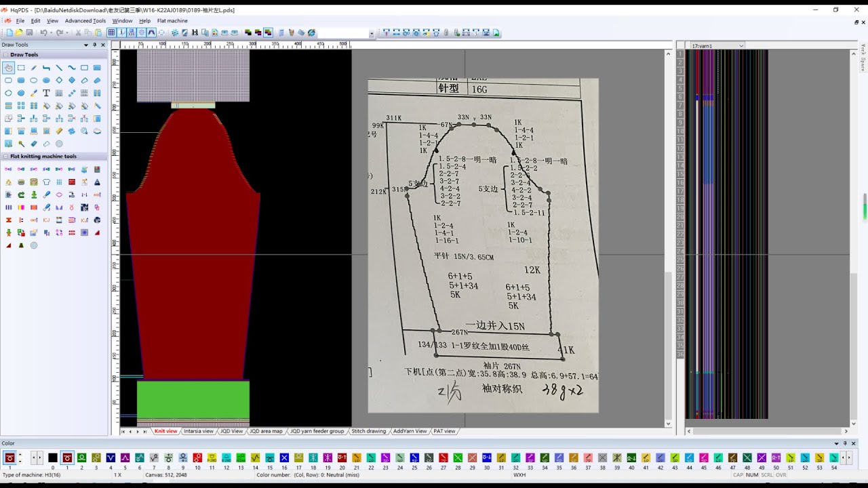This screenshot has width=868, height=488.
Task: Select the dashed rectangle selection tool
Action: [x=21, y=68]
